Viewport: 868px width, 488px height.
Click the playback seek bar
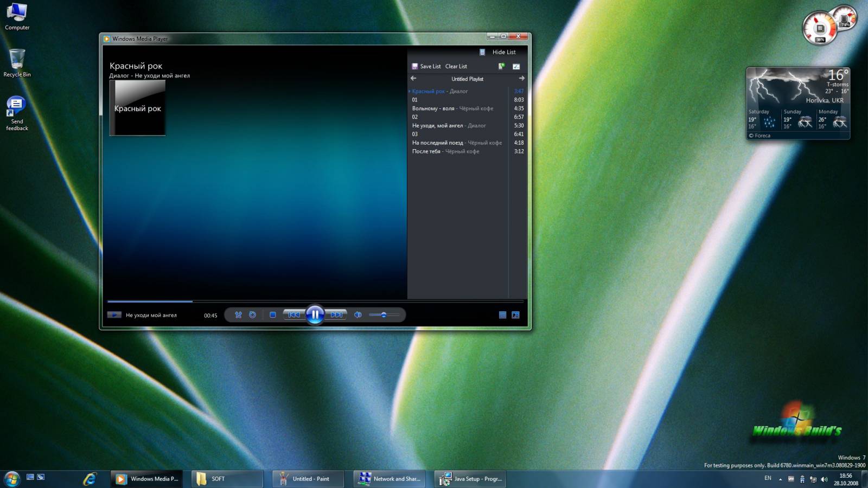(315, 301)
